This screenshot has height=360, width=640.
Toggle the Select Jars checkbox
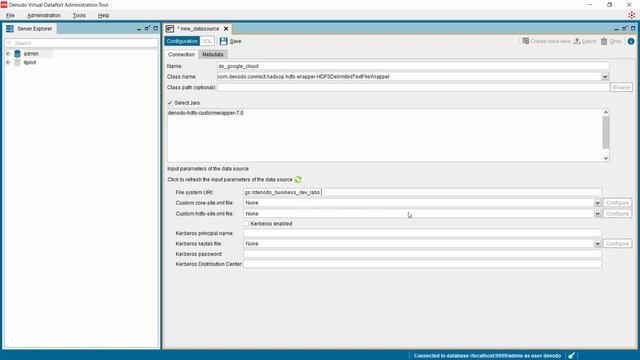pos(170,103)
